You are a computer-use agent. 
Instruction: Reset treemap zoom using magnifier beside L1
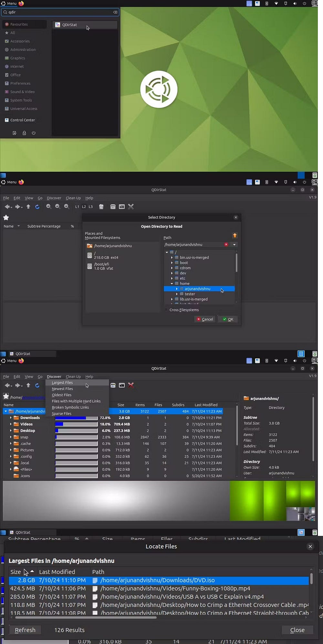click(x=67, y=207)
